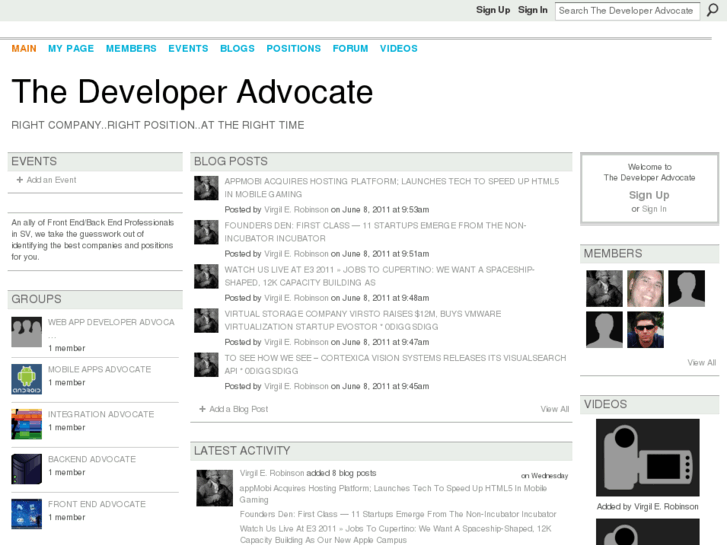Click Sign Up in the top bar
The width and height of the screenshot is (727, 545).
[493, 10]
